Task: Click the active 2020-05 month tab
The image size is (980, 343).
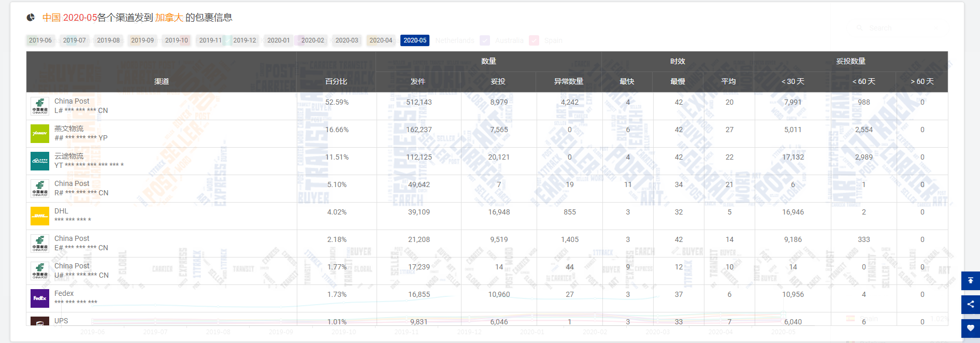Action: [415, 40]
